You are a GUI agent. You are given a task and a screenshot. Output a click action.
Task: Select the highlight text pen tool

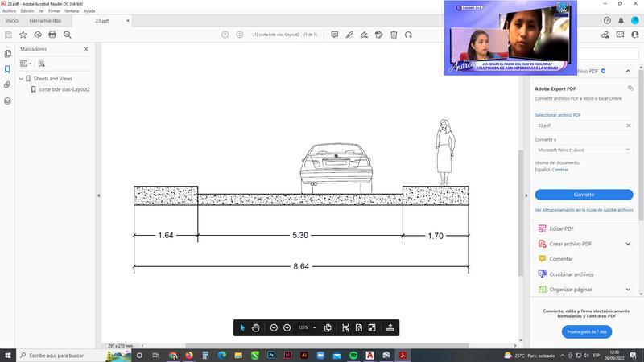pos(349,35)
